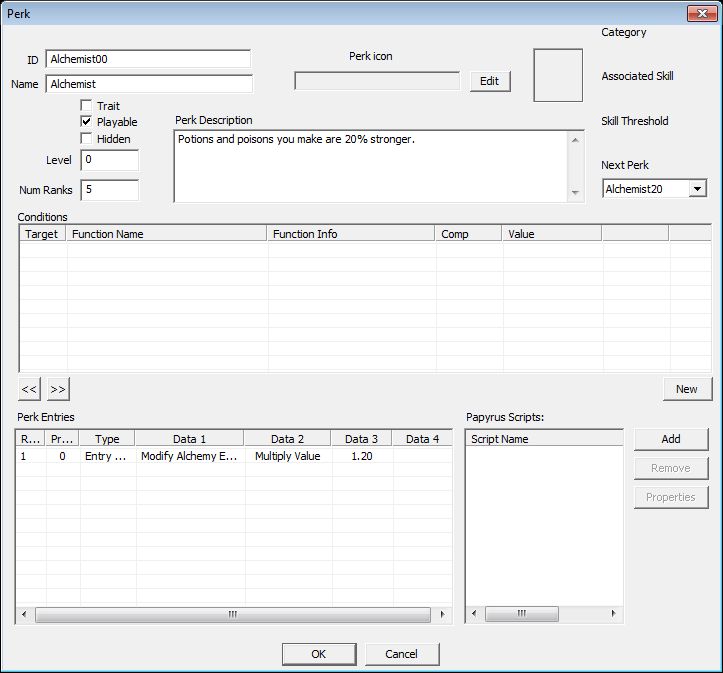Click the Script Name column header

(x=544, y=438)
